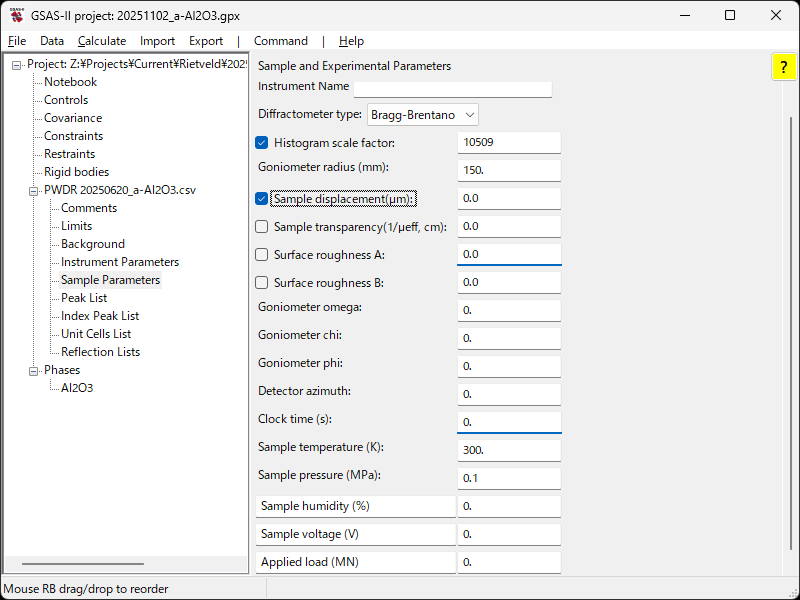Check the Surface roughness A checkbox
Image resolution: width=800 pixels, height=600 pixels.
(263, 255)
